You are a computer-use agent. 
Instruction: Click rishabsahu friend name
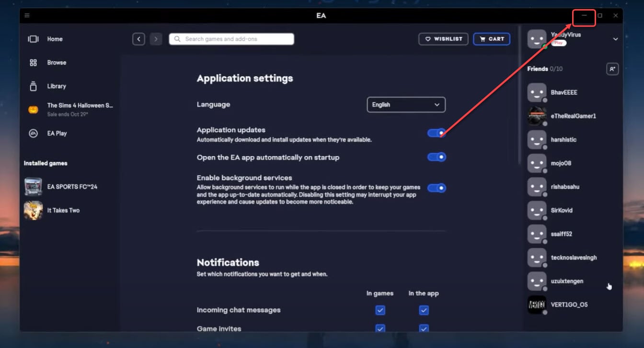click(x=565, y=187)
